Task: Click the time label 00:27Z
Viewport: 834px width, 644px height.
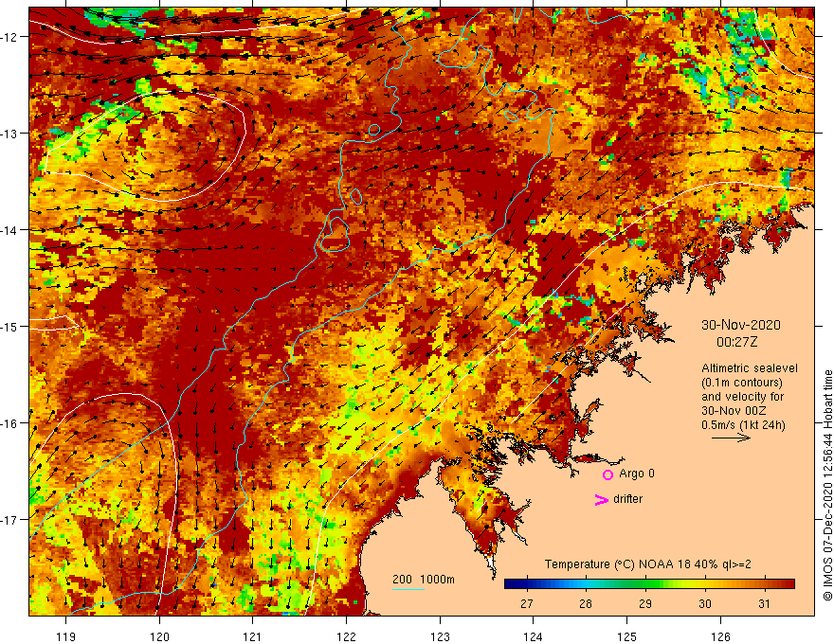Action: click(736, 342)
